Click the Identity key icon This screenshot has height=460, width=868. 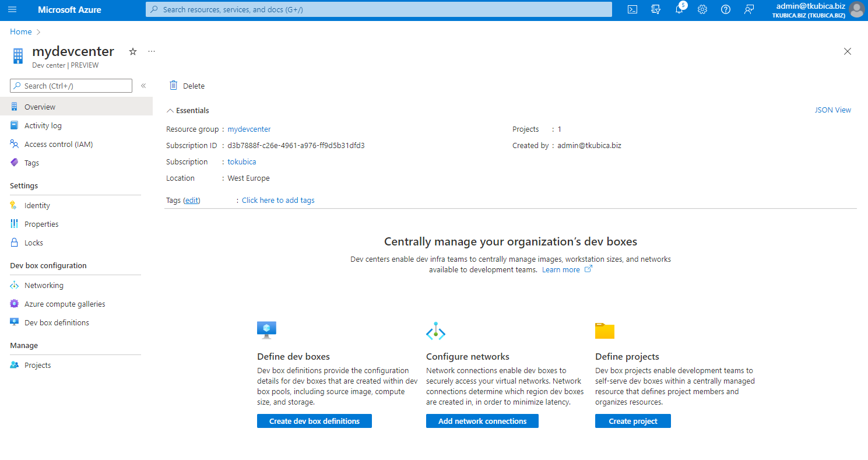pyautogui.click(x=15, y=205)
